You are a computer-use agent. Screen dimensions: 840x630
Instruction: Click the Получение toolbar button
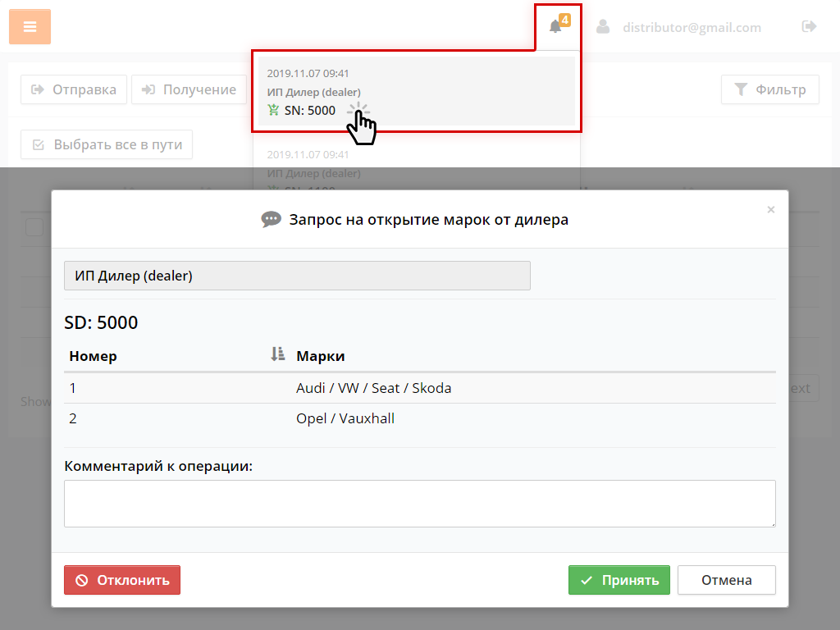point(189,89)
